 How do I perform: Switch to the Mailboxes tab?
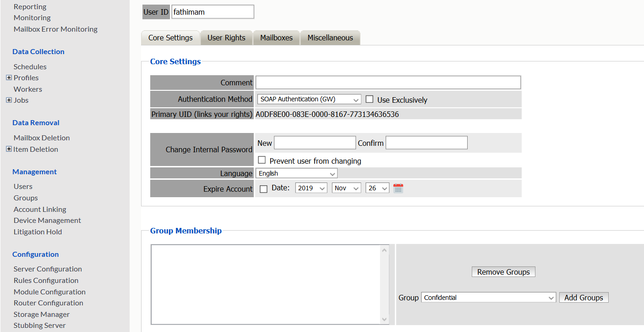point(276,38)
